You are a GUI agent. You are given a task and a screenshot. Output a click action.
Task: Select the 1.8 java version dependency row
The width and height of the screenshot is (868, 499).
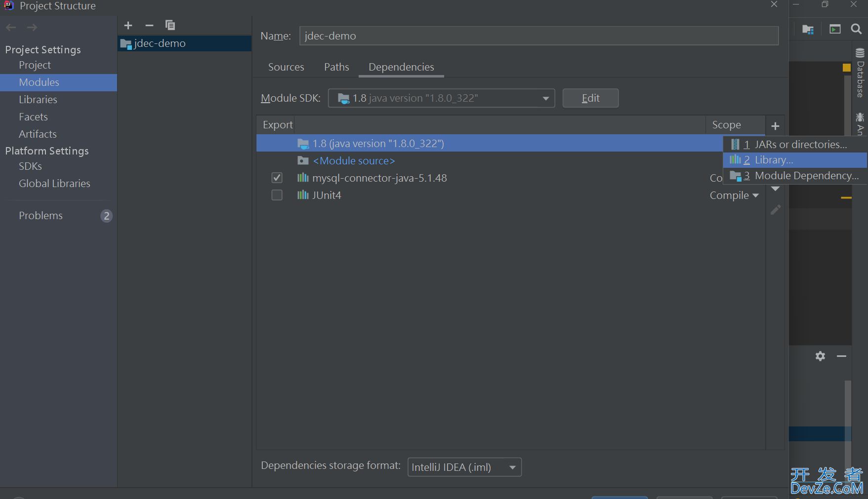[x=489, y=144]
